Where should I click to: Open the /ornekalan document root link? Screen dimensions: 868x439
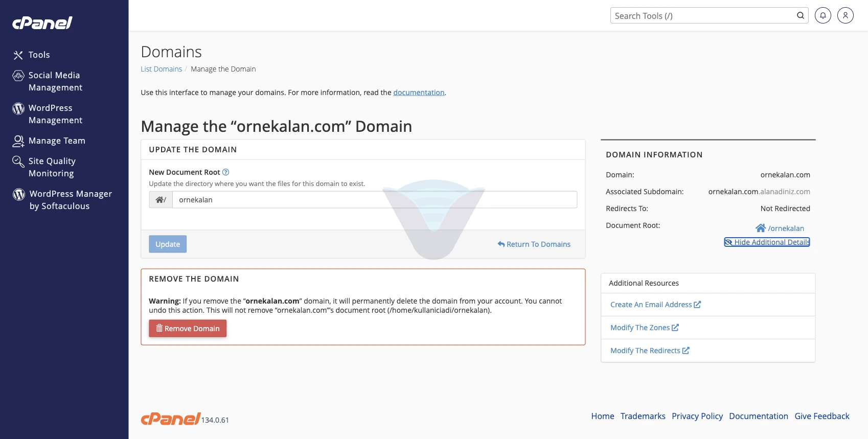[x=786, y=228]
